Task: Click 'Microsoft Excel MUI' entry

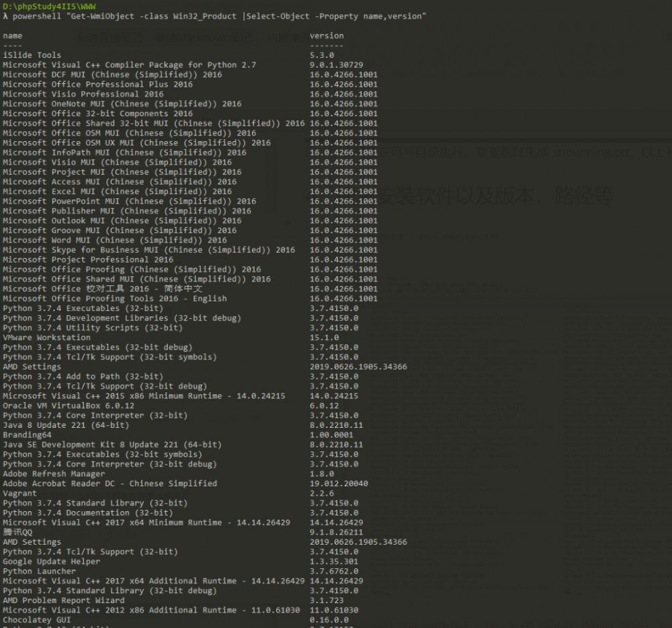Action: 118,191
